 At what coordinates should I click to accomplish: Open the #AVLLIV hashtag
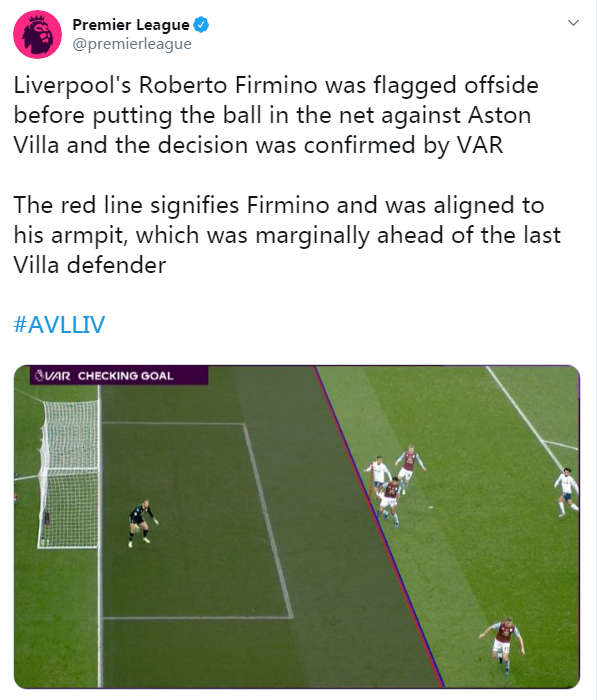tap(59, 324)
